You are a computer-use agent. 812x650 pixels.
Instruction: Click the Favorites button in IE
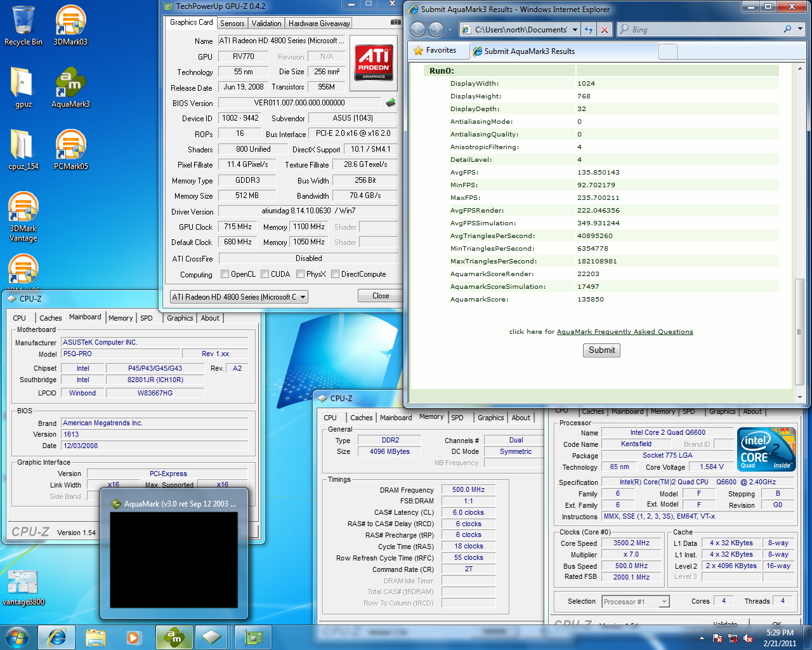(x=435, y=50)
